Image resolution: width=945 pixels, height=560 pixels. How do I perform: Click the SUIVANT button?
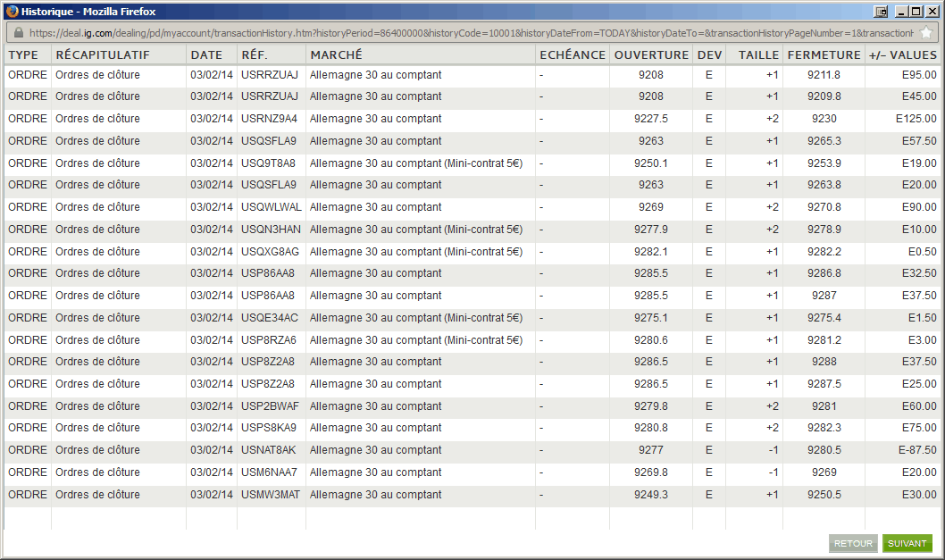(907, 543)
